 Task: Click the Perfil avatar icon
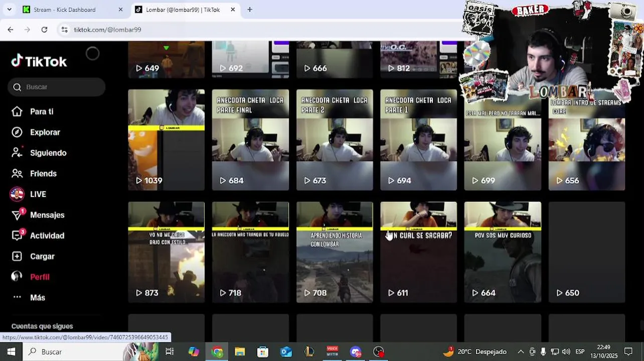click(x=17, y=277)
